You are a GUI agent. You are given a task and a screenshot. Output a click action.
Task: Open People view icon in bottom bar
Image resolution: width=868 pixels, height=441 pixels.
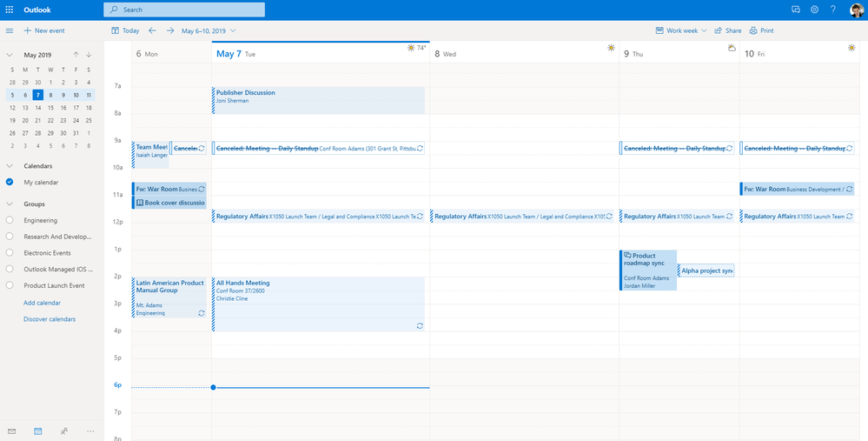click(64, 431)
